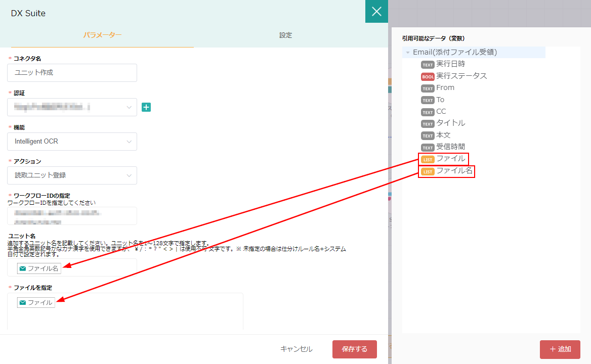Click the LIST badge next to ファイル

coord(428,159)
